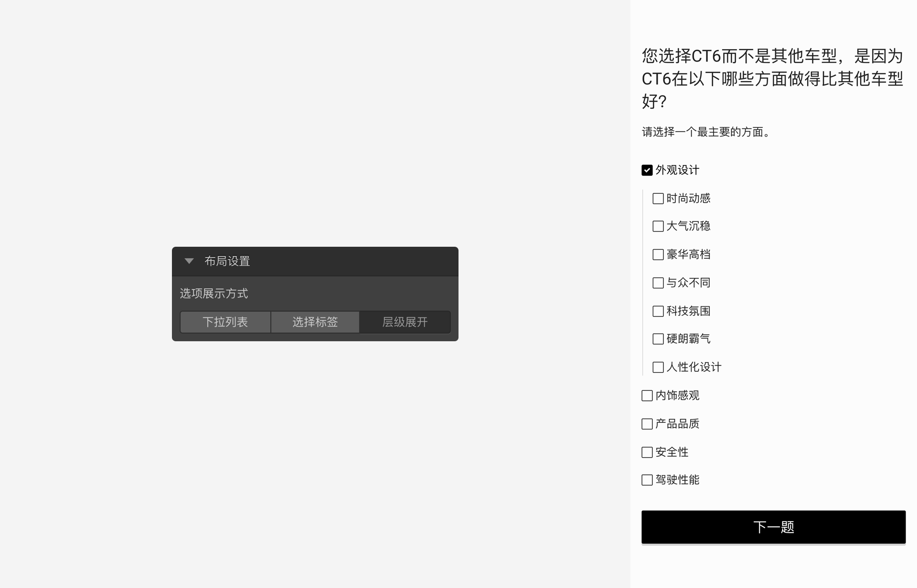Uncheck the 外观设计 checkbox

647,170
